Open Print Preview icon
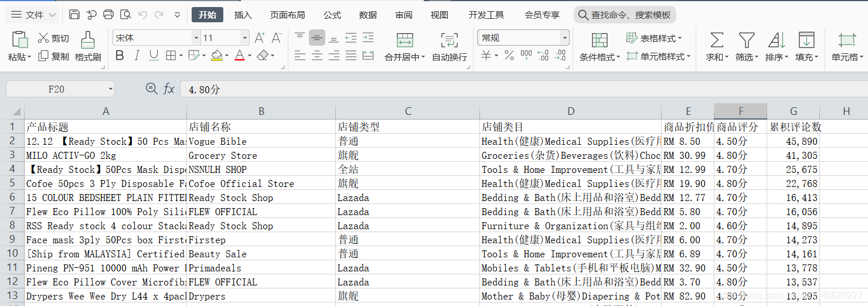 [125, 15]
